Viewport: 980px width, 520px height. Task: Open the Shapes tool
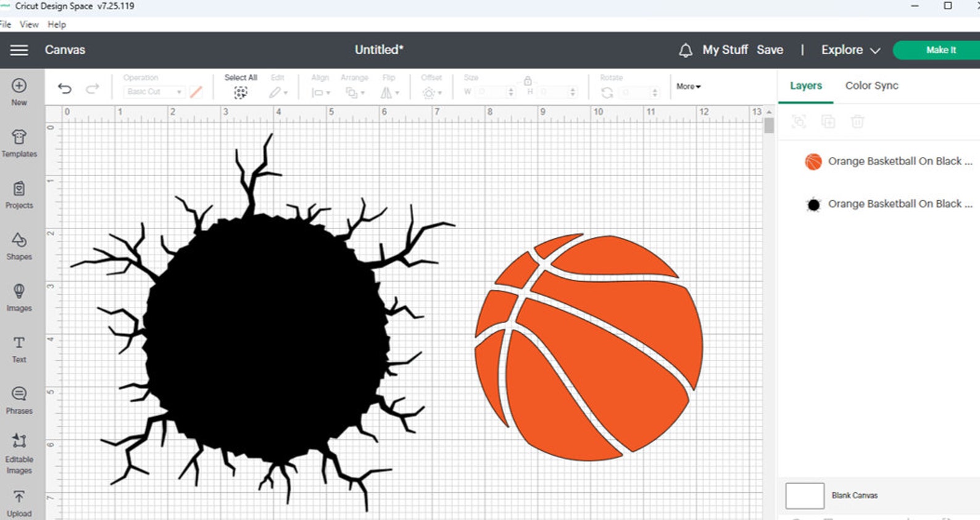coord(19,246)
